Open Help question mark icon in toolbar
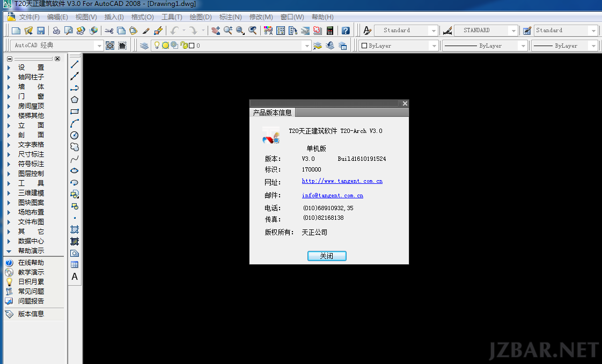602x364 pixels. 346,31
